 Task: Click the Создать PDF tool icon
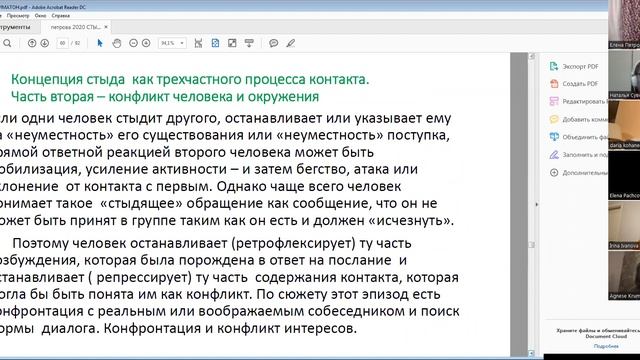554,84
